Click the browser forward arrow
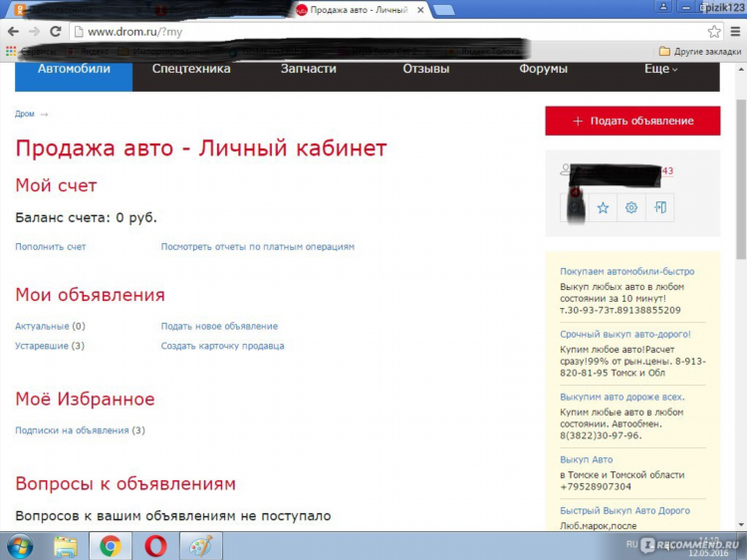 [34, 32]
